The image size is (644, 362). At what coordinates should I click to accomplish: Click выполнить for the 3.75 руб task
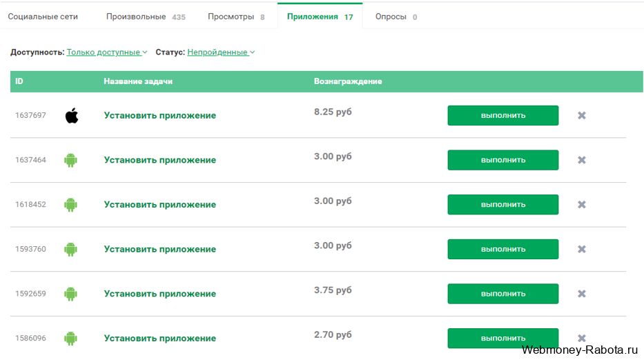502,294
